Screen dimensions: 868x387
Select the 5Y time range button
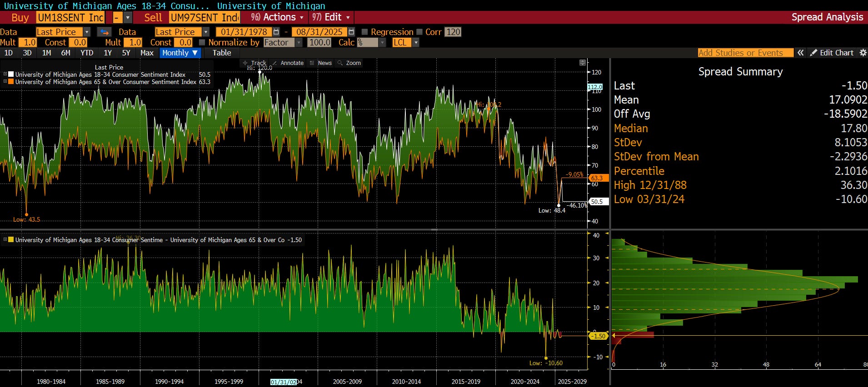point(126,53)
